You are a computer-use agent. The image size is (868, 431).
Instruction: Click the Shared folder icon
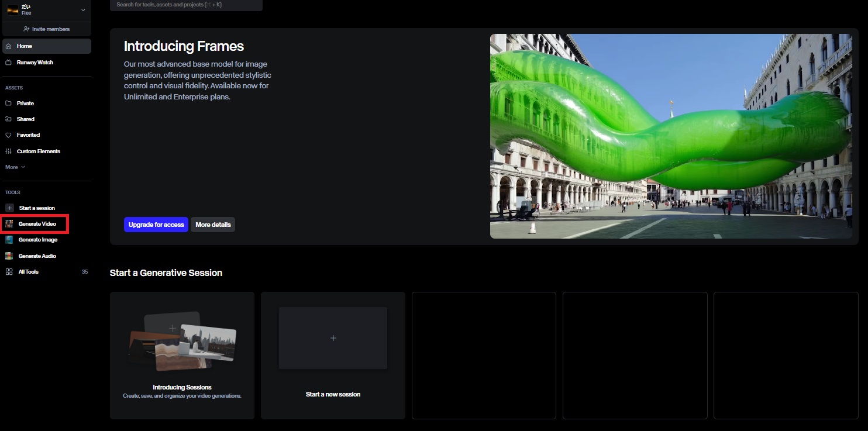pyautogui.click(x=8, y=119)
